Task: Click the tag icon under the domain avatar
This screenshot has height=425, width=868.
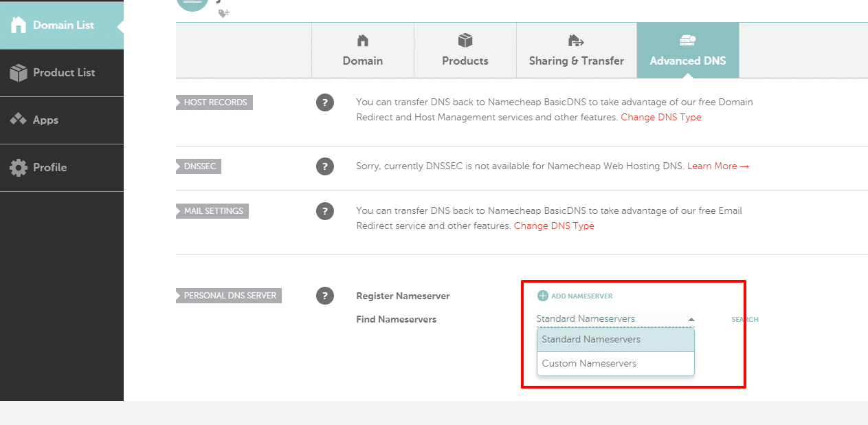Action: tap(223, 12)
